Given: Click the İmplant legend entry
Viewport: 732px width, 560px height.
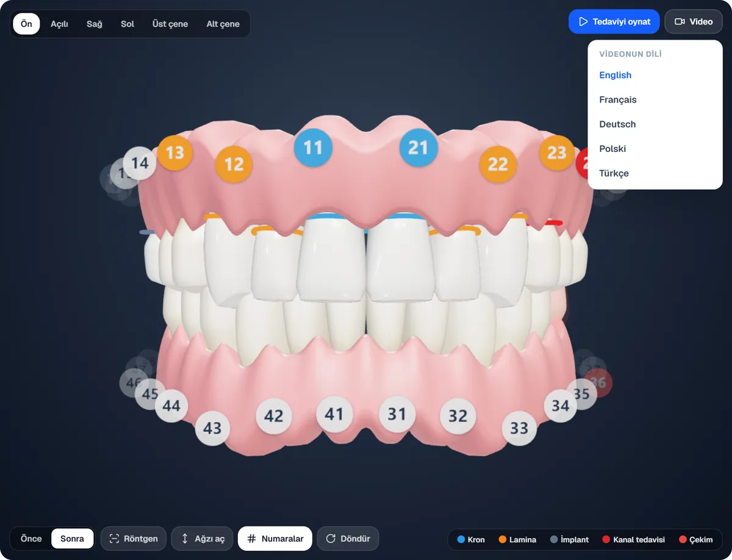Looking at the screenshot, I should pos(570,540).
